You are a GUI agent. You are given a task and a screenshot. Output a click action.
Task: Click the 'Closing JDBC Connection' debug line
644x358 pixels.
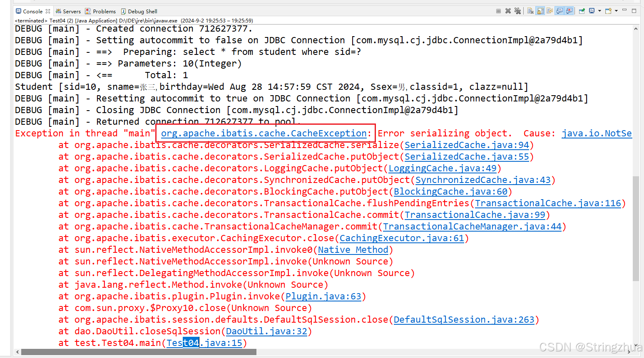pos(236,110)
